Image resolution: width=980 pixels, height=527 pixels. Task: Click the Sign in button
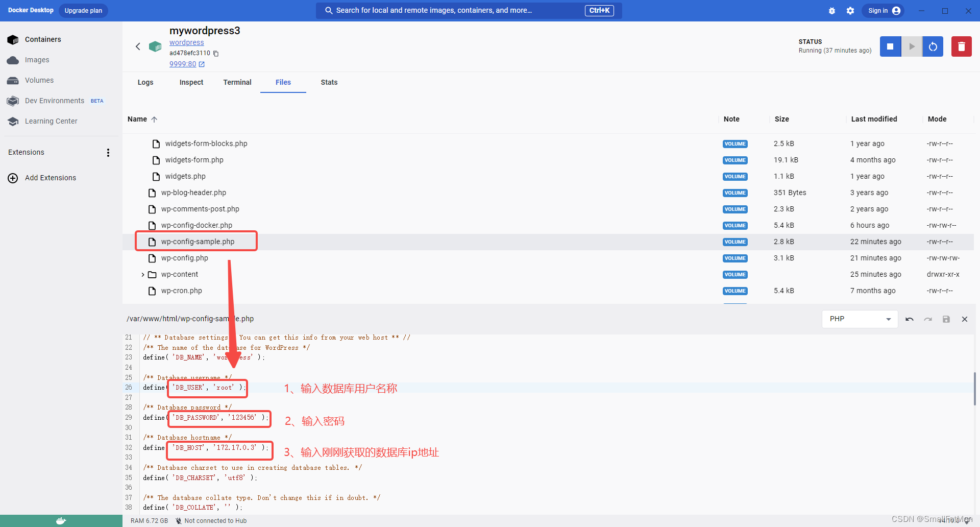click(884, 11)
